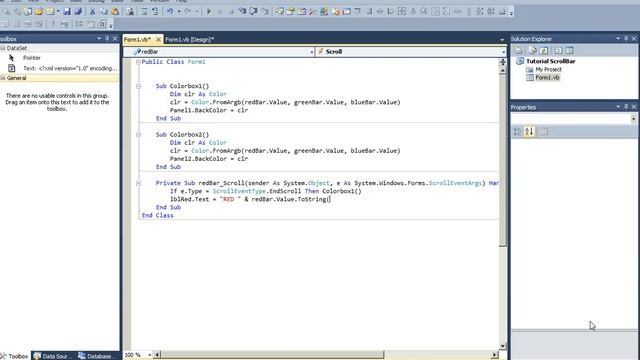Click the Paste icon in the toolbar

point(115,12)
